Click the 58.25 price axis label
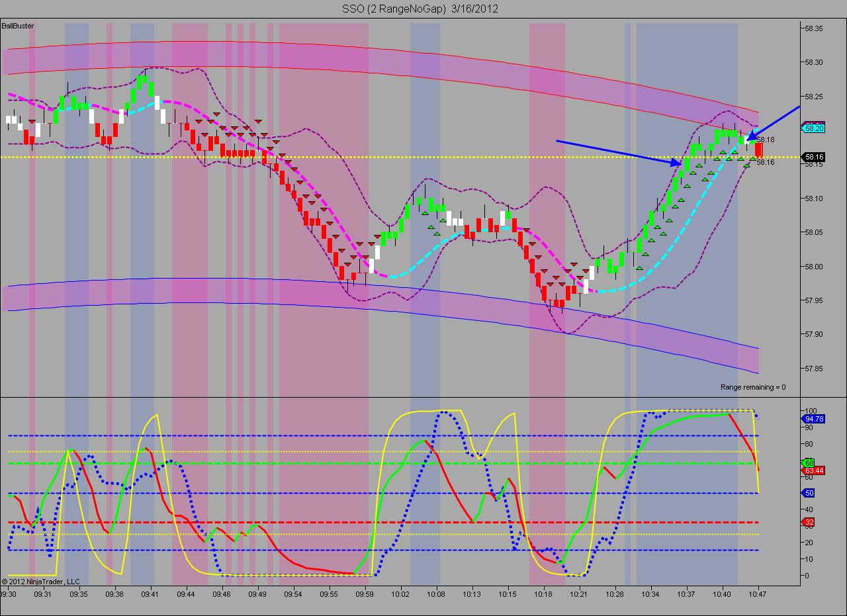 click(814, 97)
